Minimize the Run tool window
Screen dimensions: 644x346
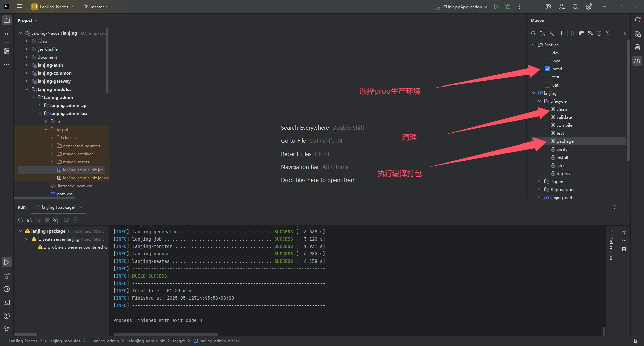click(623, 207)
